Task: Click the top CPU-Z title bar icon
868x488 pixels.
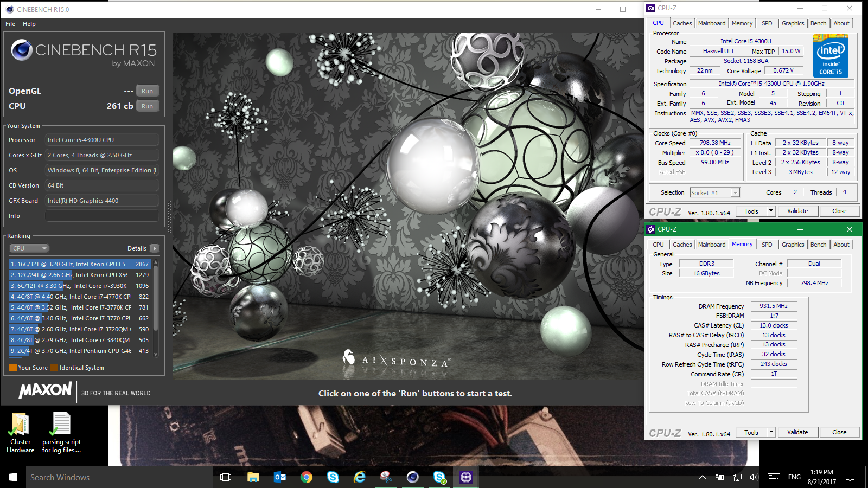Action: coord(650,8)
